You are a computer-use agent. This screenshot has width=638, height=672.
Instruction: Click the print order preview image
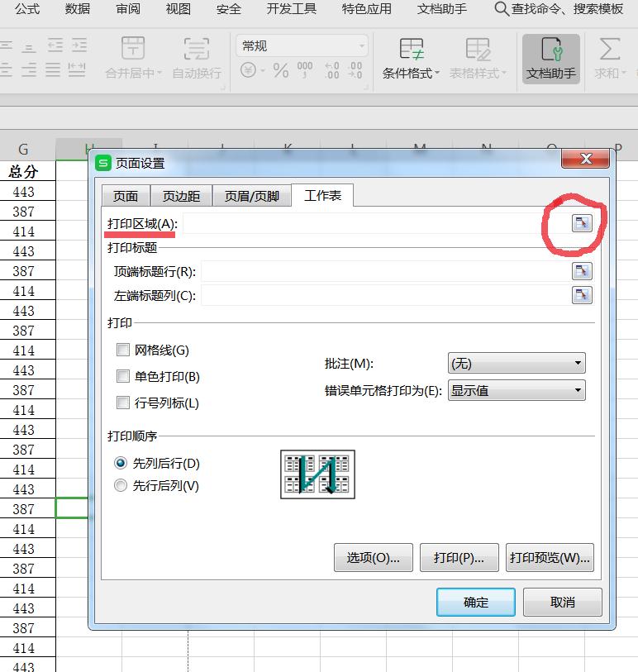(317, 474)
